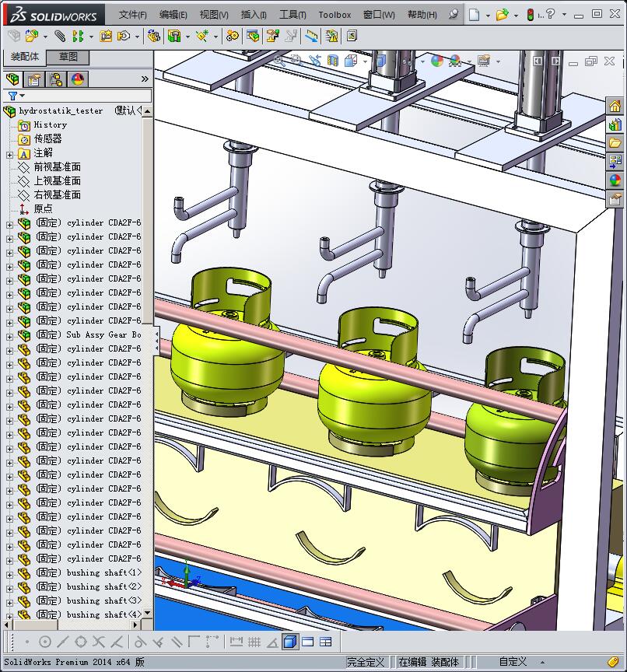The height and width of the screenshot is (672, 627).
Task: Click the PropertyManager tab icon
Action: (34, 79)
